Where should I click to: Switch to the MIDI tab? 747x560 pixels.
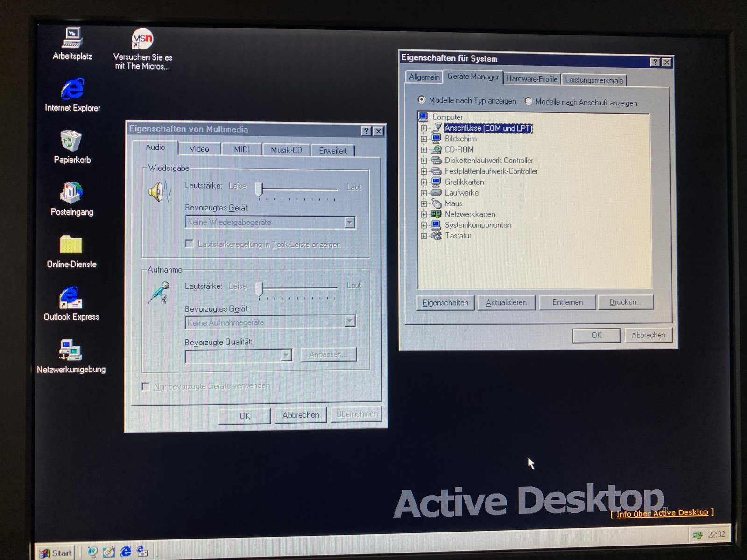241,149
